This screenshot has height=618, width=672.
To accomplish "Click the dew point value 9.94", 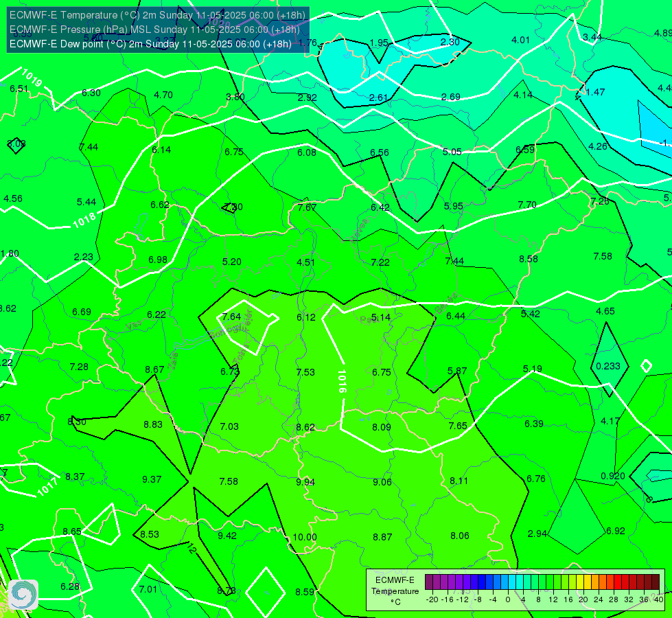I will [x=305, y=482].
